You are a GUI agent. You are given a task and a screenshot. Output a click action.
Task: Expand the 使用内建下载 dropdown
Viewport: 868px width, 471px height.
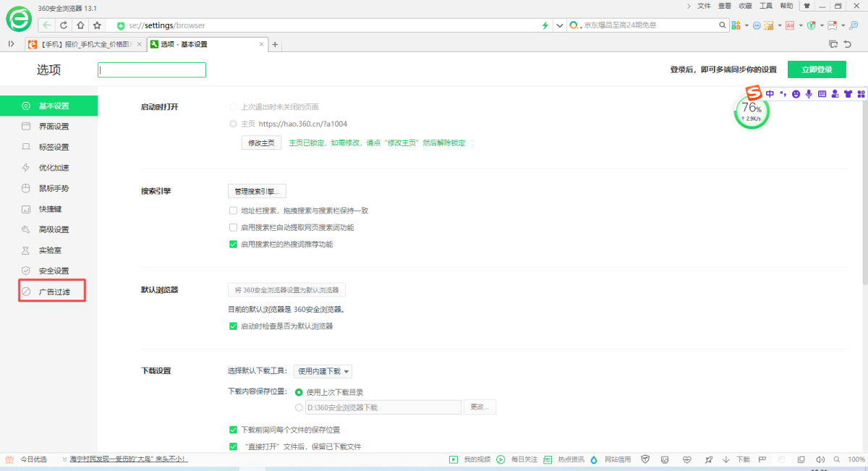pyautogui.click(x=323, y=371)
